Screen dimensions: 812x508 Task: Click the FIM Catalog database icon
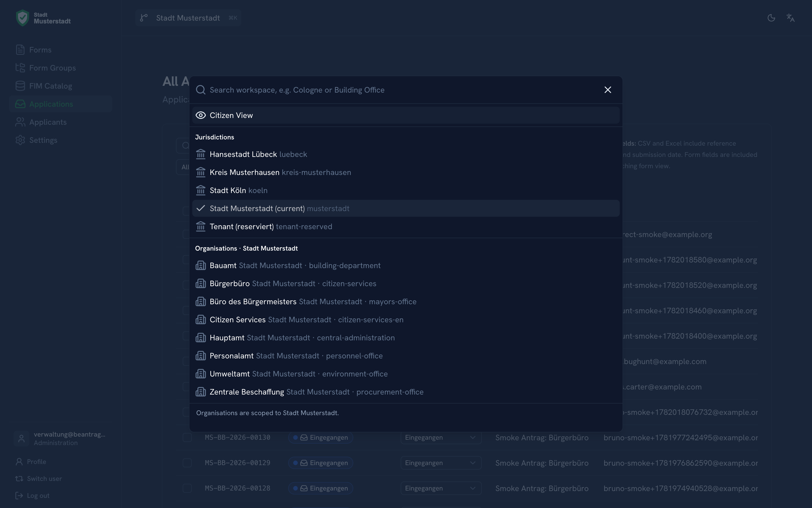[x=20, y=86]
